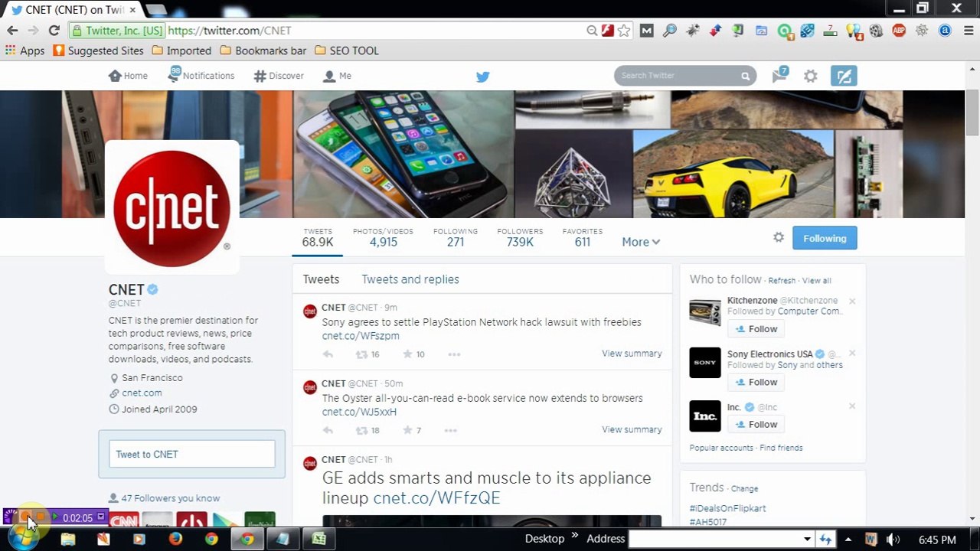This screenshot has width=980, height=551.
Task: Open more options on Sony PlayStation tweet
Action: [x=454, y=354]
